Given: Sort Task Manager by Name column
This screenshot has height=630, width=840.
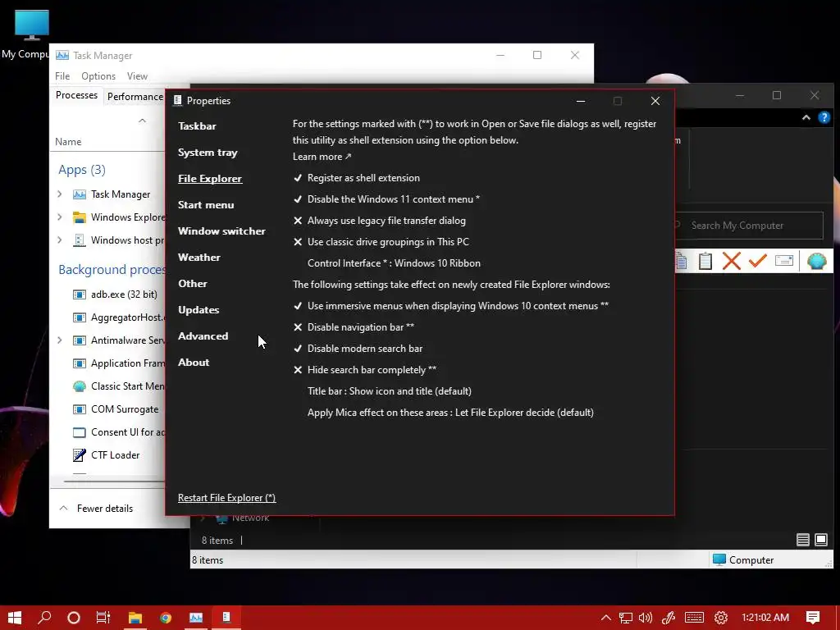Looking at the screenshot, I should point(68,142).
